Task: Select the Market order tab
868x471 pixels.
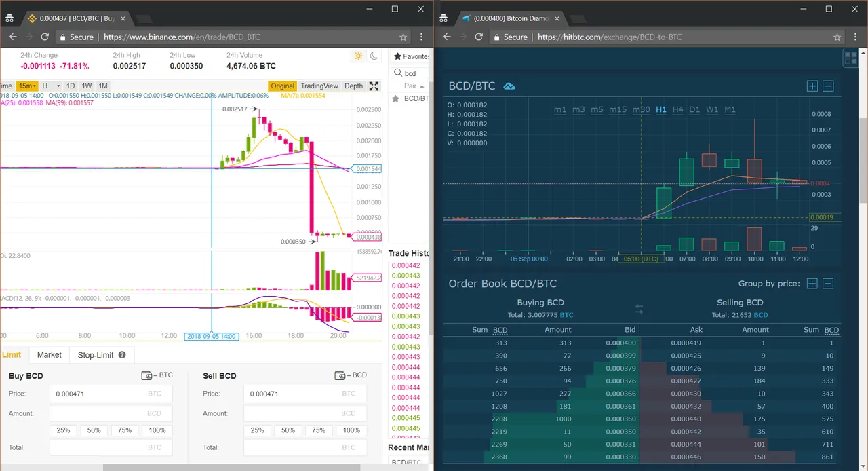Action: (50, 355)
